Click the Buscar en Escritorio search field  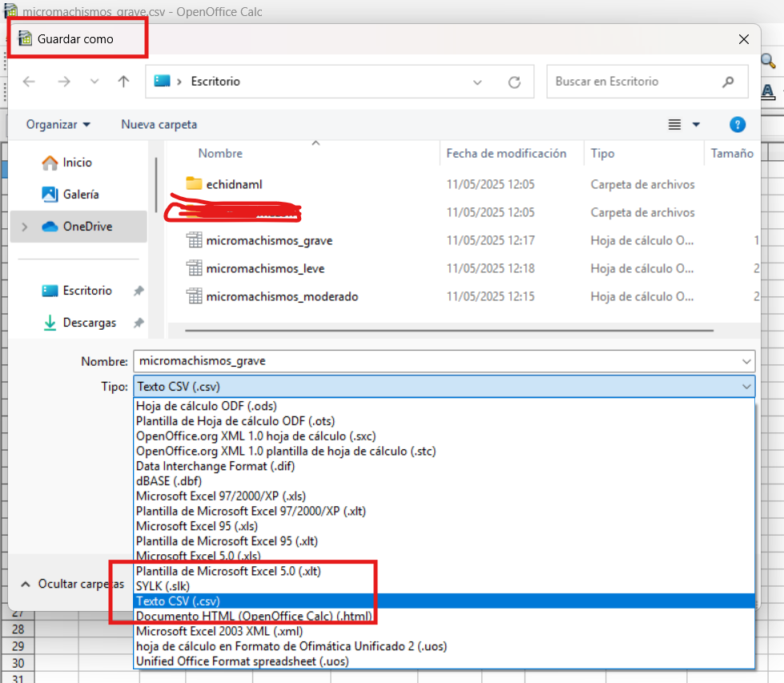(x=648, y=82)
